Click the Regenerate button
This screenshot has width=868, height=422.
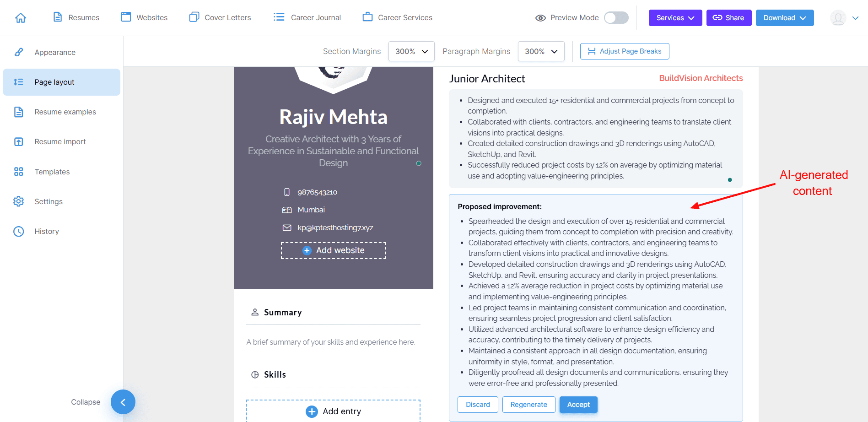528,405
